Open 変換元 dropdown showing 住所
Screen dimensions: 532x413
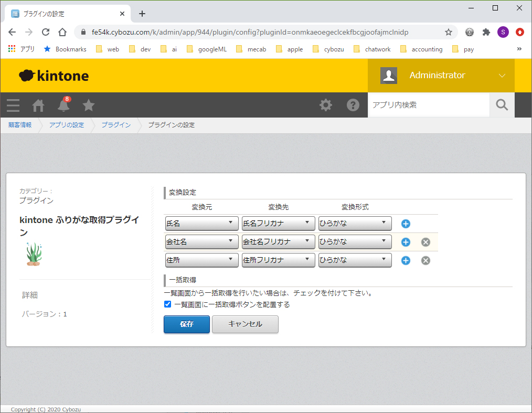pyautogui.click(x=201, y=260)
